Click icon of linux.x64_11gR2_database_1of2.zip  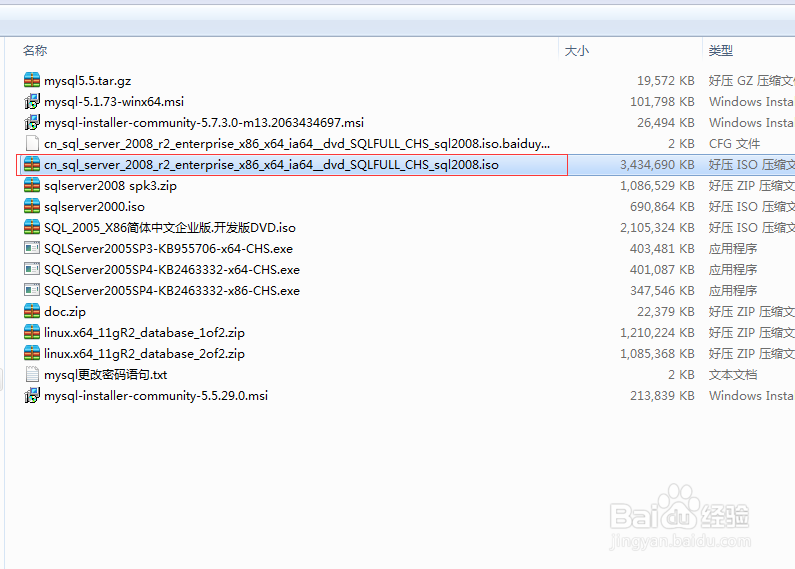tap(32, 332)
